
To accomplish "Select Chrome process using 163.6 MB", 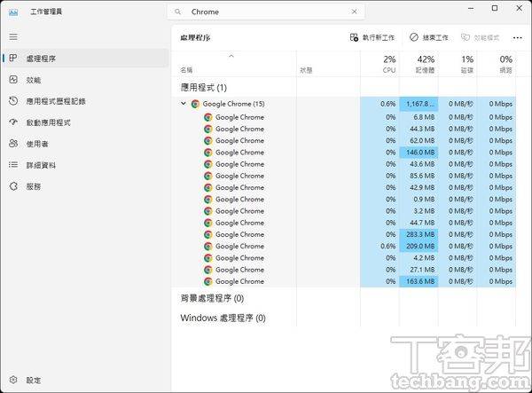I will point(343,281).
